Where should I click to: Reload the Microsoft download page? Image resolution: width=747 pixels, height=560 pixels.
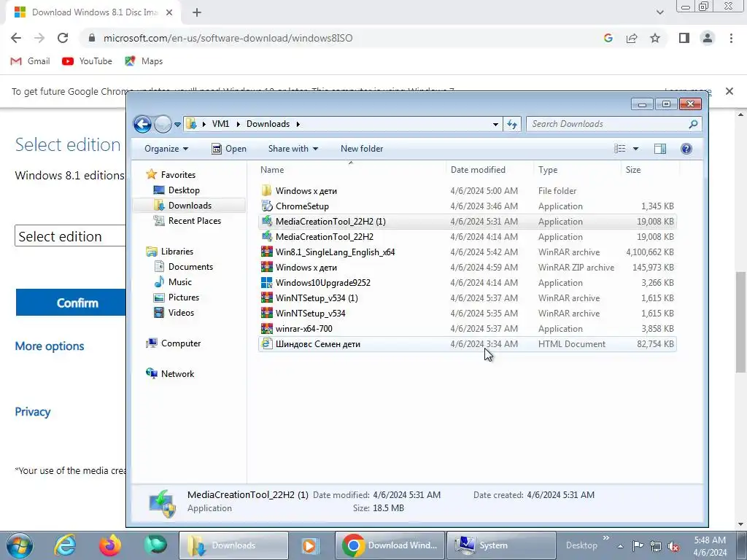point(63,38)
